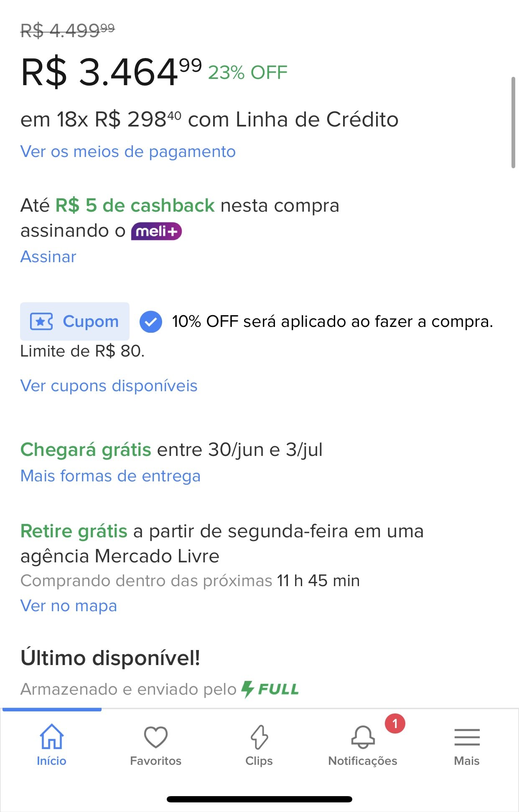Screen dimensions: 519x812
Task: Tap the Assinar link
Action: pyautogui.click(x=48, y=257)
